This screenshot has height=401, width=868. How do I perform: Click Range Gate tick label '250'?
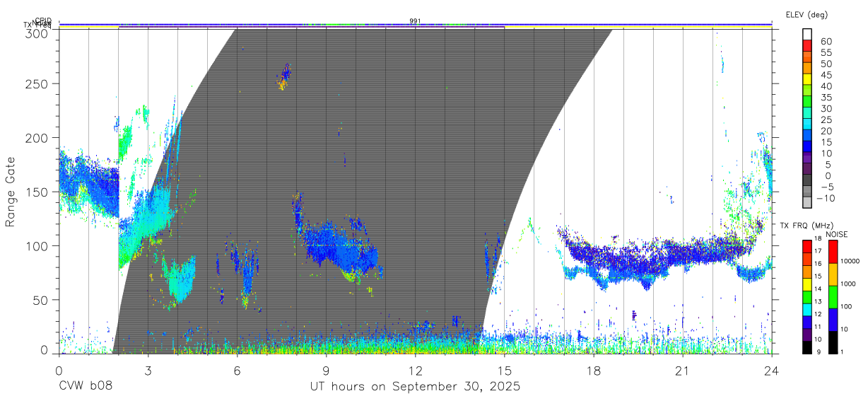36,83
